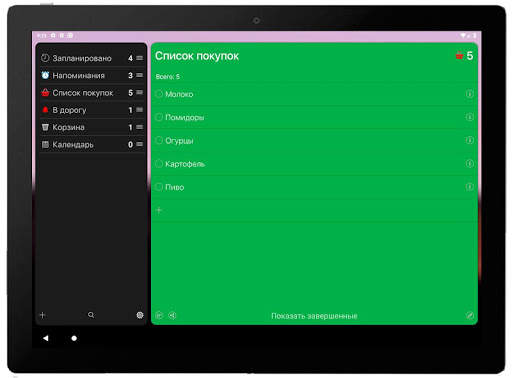Open the В дорогу list
Viewport: 512px width, 378px height.
coord(92,110)
